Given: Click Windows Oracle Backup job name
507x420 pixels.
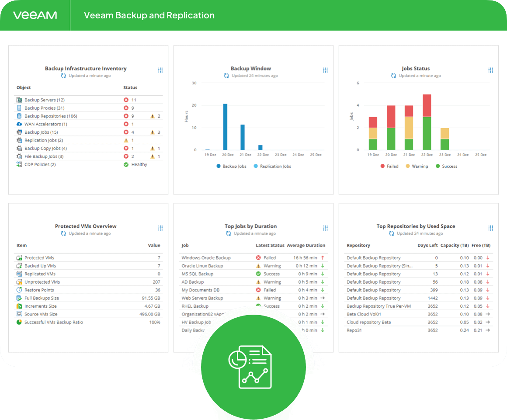Looking at the screenshot, I should (x=206, y=258).
